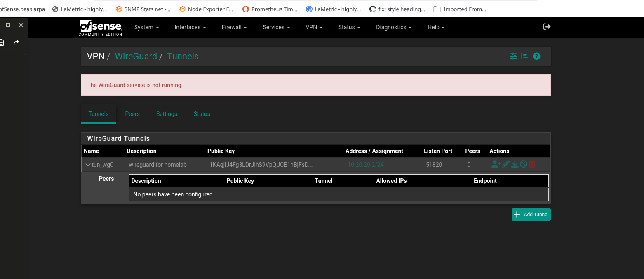Viewport: 644px width, 279px height.
Task: Click the Address / Assignment column header
Action: click(374, 151)
